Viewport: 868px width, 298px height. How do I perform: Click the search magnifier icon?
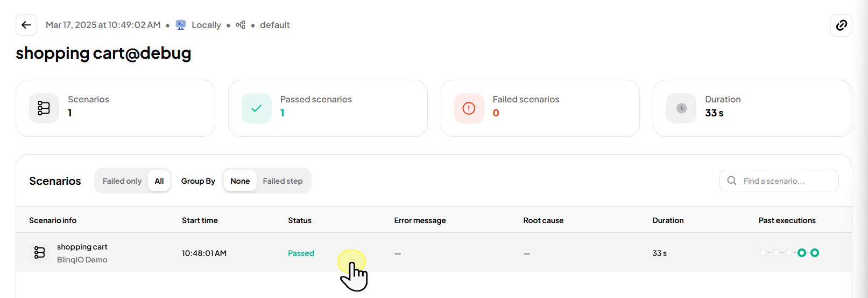click(732, 181)
